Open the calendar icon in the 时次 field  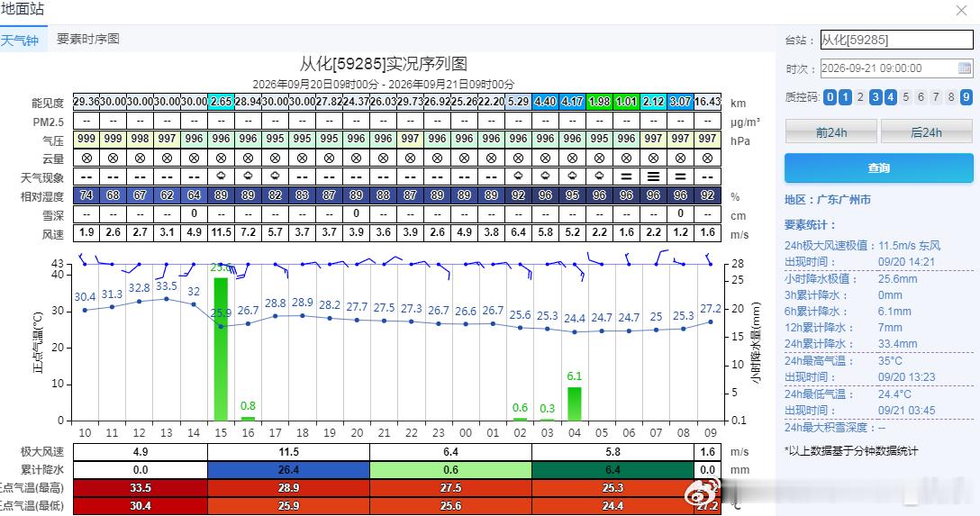click(x=965, y=68)
